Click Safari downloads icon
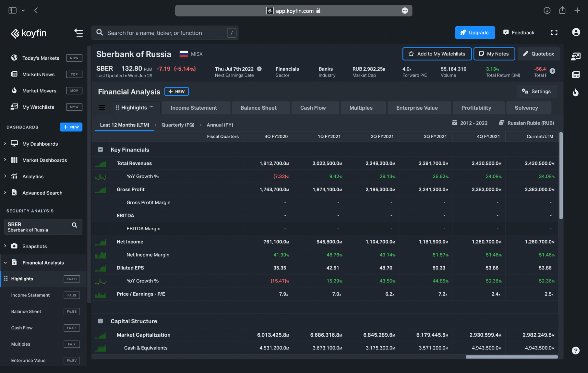 tap(547, 11)
